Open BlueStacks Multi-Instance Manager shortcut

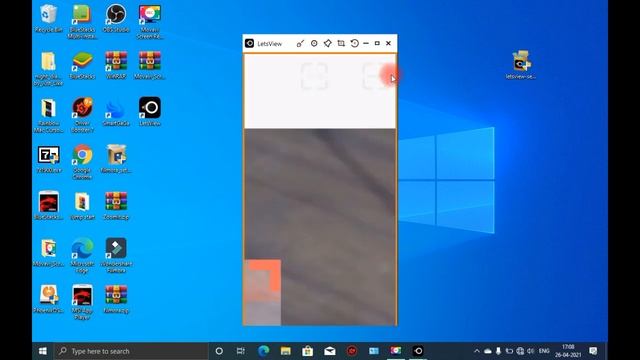point(82,22)
